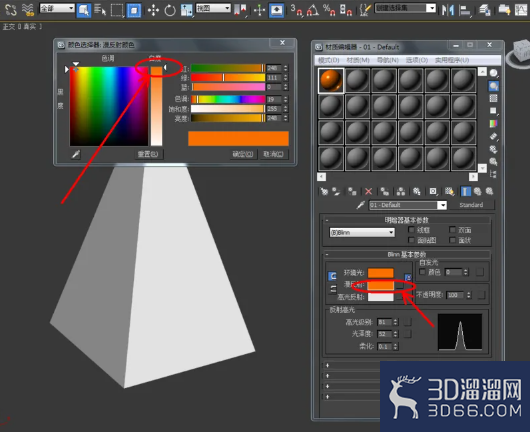Enable the 面状 (Faceted) checkbox
Screen dimensions: 530x432
point(452,240)
